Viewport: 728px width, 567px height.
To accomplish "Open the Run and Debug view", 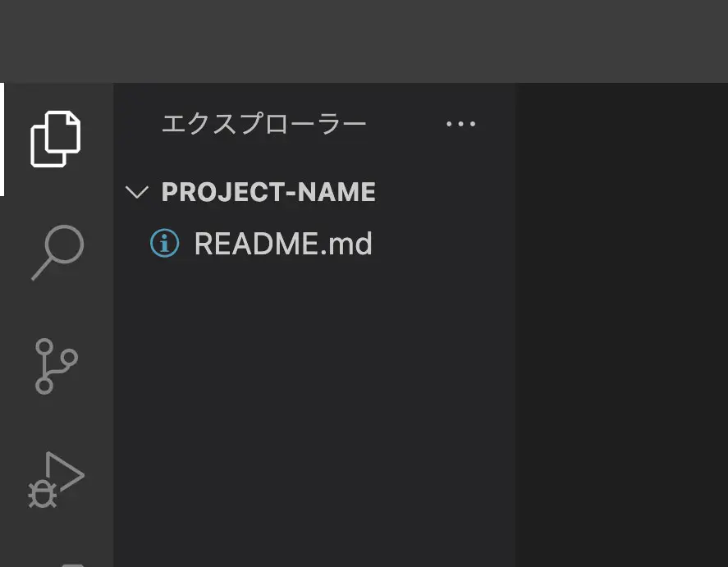I will point(56,479).
